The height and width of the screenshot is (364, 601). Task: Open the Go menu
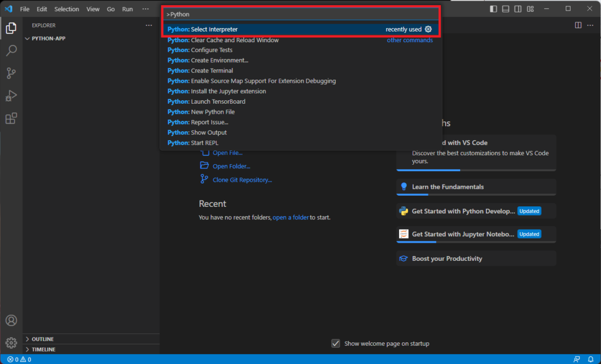[x=111, y=9]
